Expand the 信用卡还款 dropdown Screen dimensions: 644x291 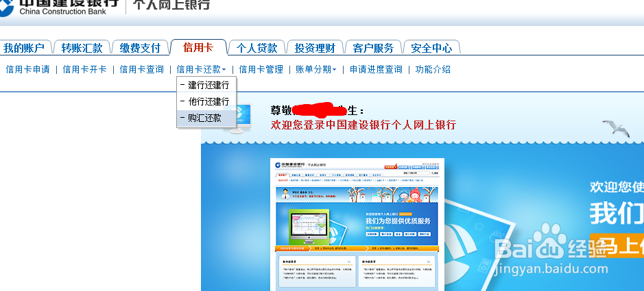(x=201, y=70)
